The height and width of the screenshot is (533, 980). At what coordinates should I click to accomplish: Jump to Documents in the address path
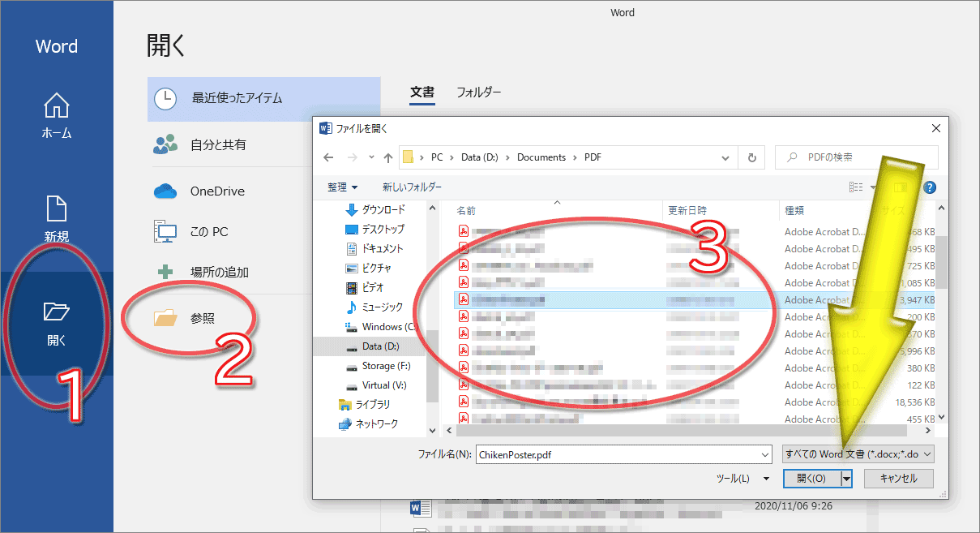tap(541, 157)
